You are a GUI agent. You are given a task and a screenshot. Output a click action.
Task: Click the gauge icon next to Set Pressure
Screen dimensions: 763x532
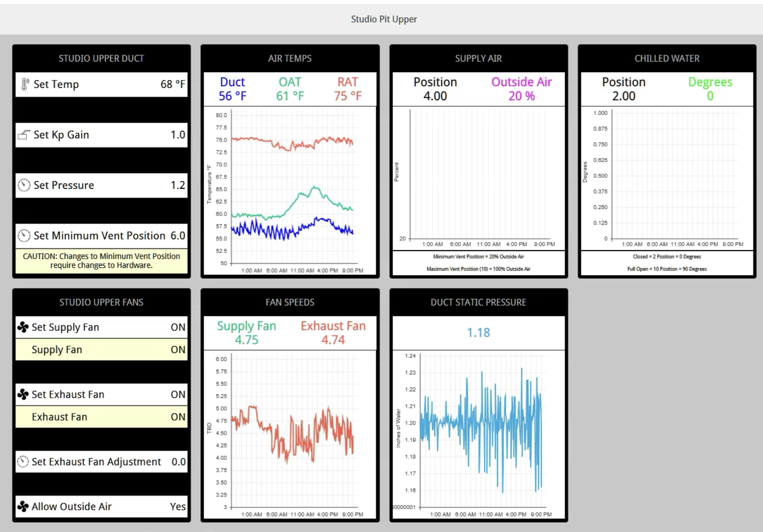point(24,185)
